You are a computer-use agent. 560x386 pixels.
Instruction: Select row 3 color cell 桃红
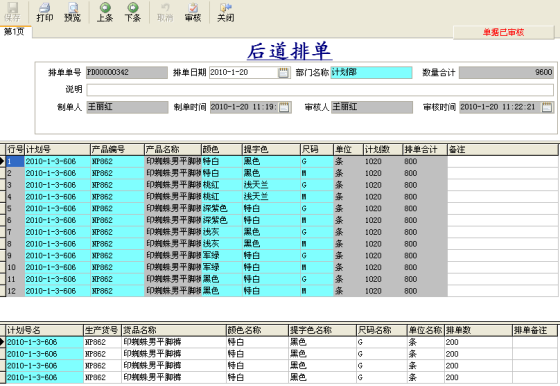pyautogui.click(x=222, y=185)
